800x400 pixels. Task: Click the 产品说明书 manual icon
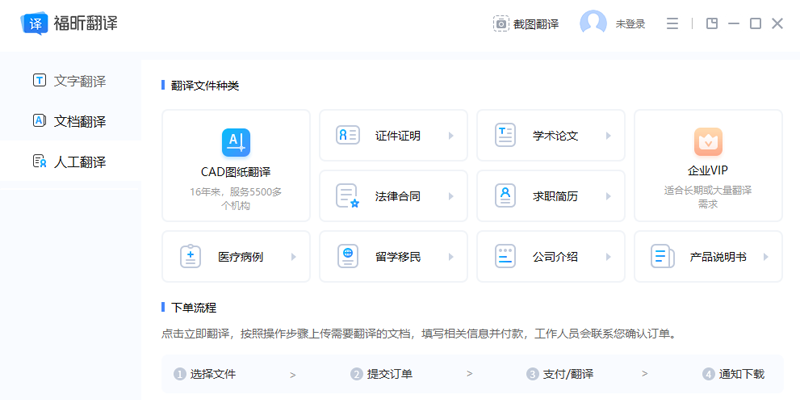pyautogui.click(x=663, y=256)
